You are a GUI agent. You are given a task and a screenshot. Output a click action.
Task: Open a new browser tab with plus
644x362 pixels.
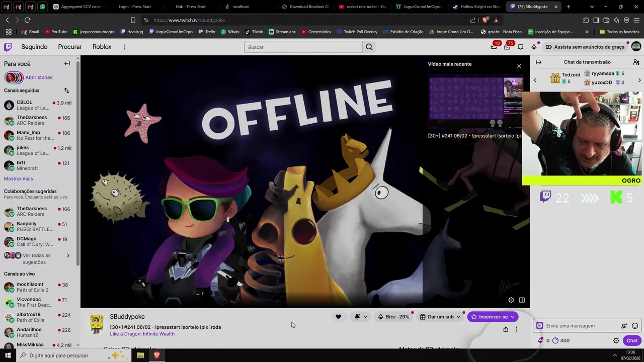point(569,7)
